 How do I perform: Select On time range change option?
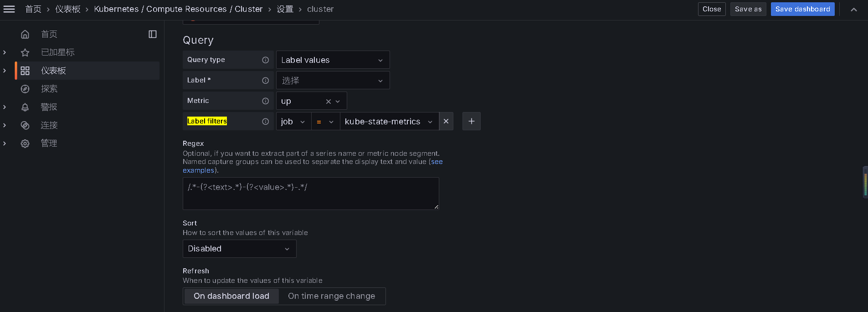click(332, 296)
